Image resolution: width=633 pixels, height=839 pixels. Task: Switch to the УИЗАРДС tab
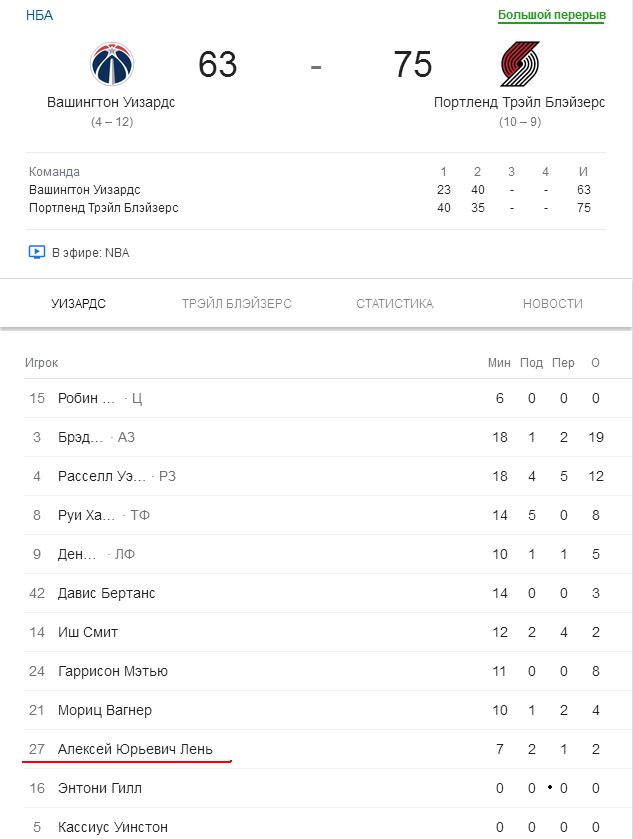[79, 303]
